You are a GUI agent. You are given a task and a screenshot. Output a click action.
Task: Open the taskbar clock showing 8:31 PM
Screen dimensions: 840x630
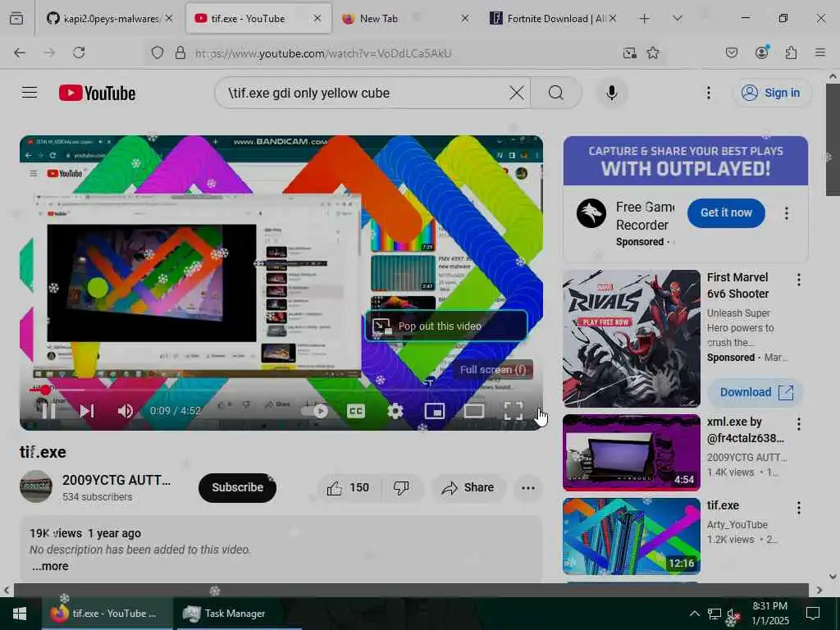770,614
